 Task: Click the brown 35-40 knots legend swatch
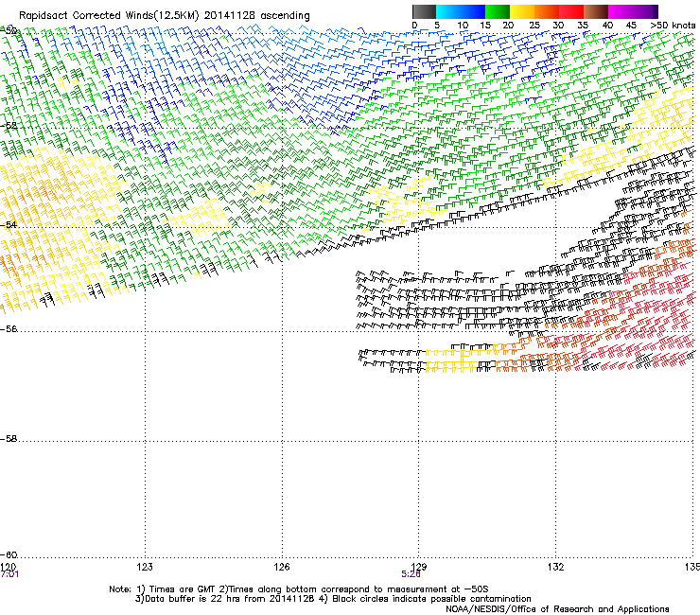coord(596,11)
